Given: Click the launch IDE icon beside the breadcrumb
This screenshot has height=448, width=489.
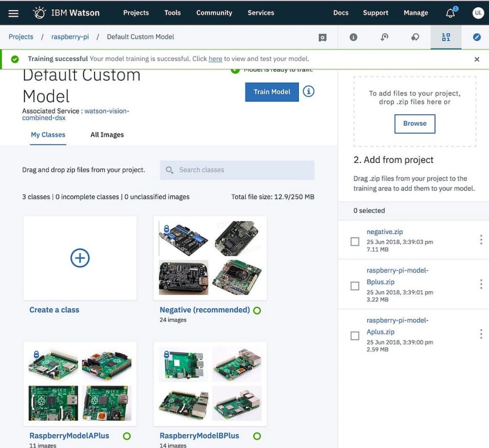Looking at the screenshot, I should coord(322,37).
